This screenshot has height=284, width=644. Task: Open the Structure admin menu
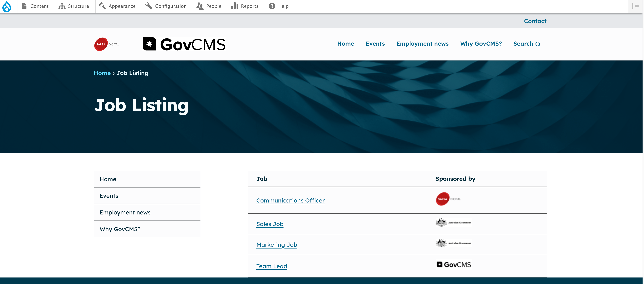point(73,6)
